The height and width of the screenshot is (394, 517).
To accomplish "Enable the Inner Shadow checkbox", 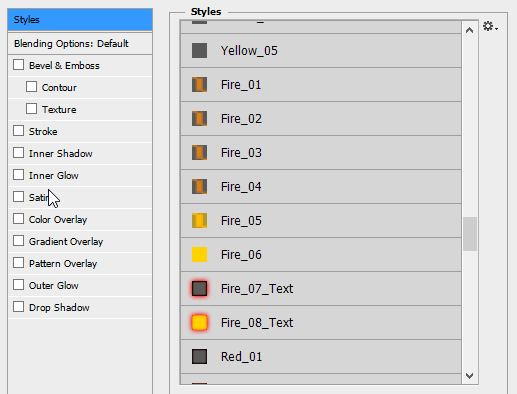I will [18, 153].
